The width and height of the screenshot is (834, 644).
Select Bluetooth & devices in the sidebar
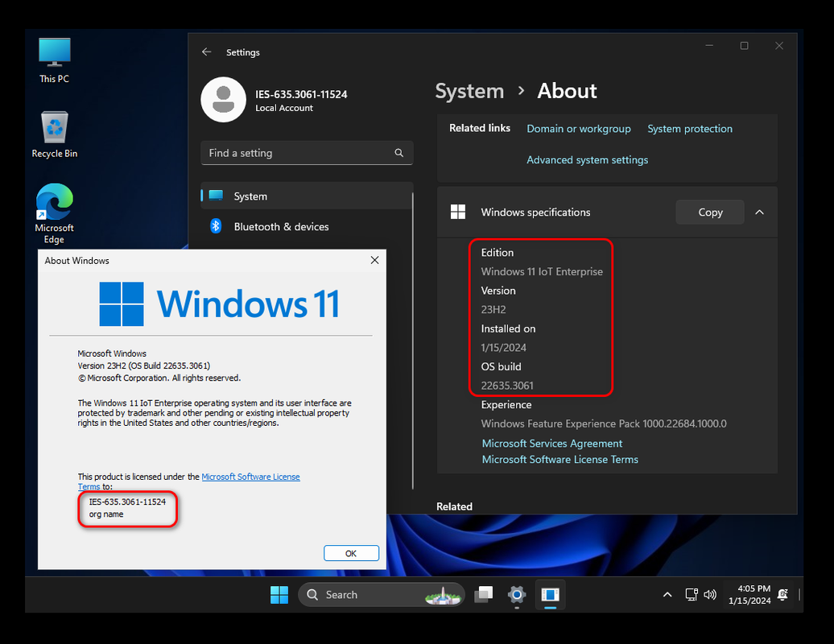307,226
